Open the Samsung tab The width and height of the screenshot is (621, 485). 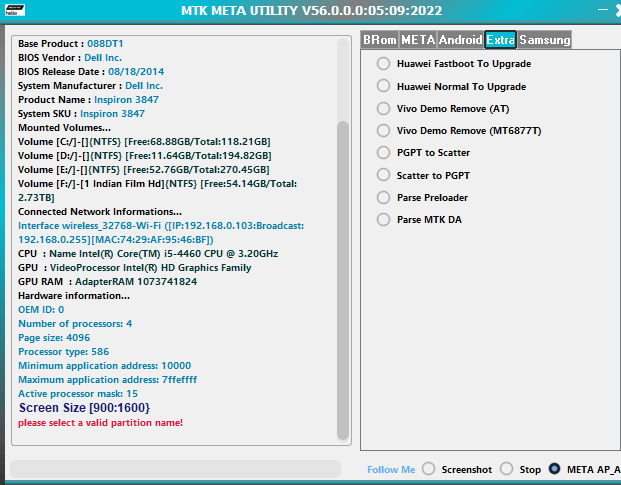pos(545,40)
